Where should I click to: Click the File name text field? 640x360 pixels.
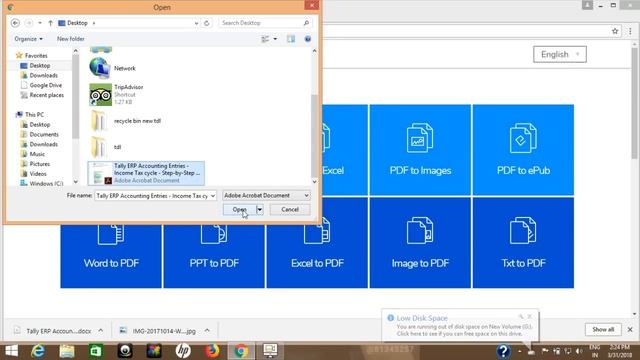tap(152, 196)
